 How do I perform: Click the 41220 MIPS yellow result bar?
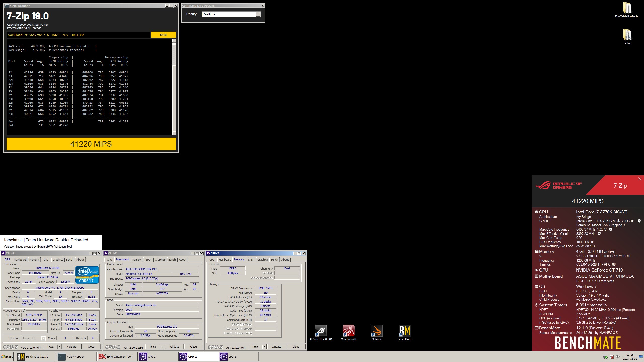coord(91,144)
